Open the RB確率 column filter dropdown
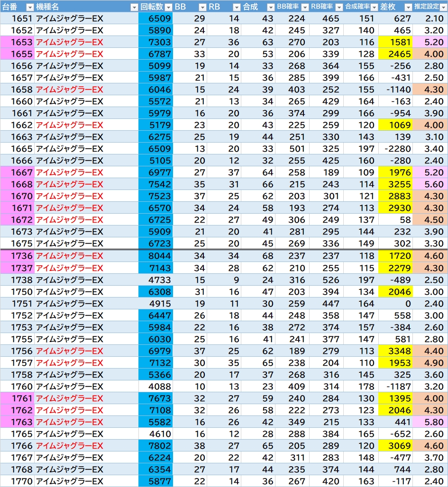 (339, 7)
